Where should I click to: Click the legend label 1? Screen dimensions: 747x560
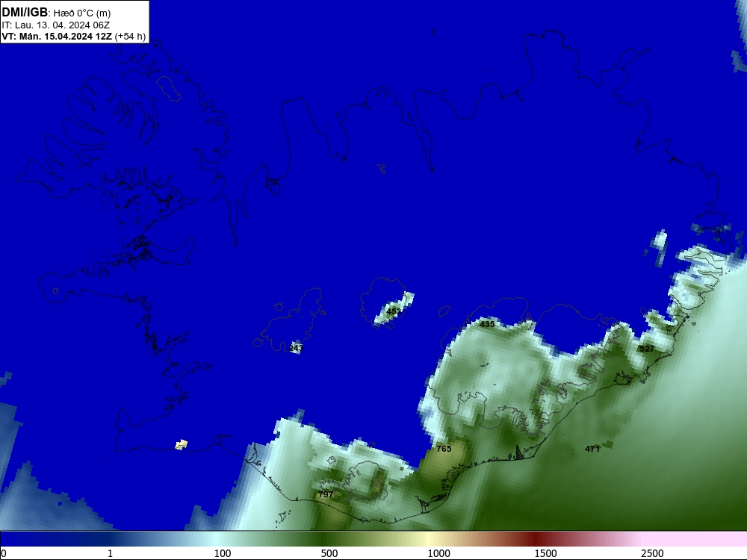click(110, 553)
